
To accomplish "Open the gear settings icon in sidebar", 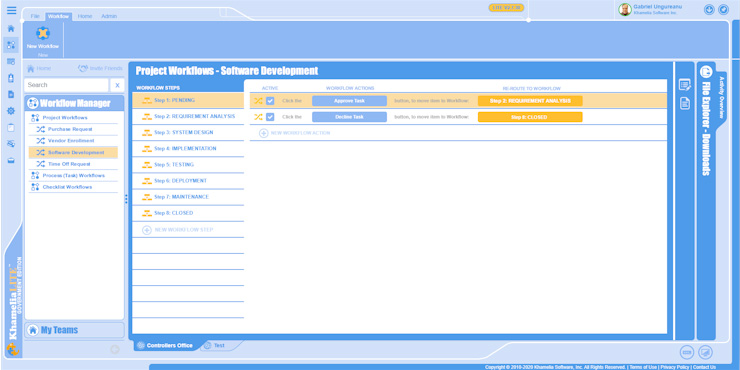I will pos(11,111).
